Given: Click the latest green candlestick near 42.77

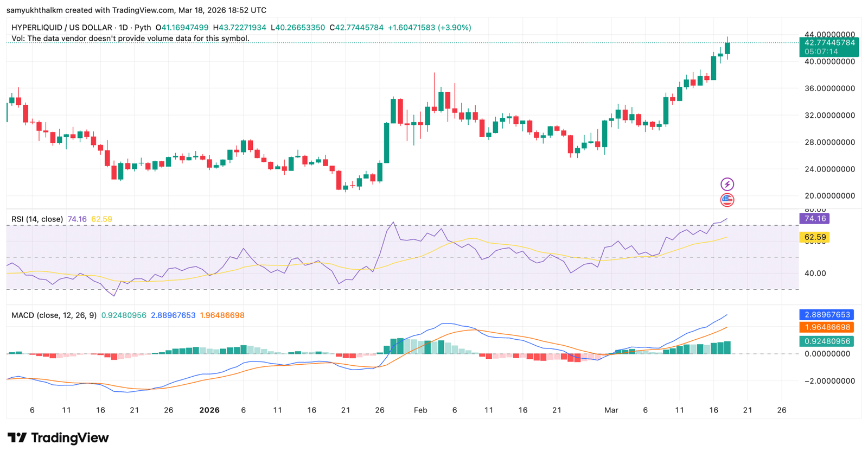Looking at the screenshot, I should point(727,48).
